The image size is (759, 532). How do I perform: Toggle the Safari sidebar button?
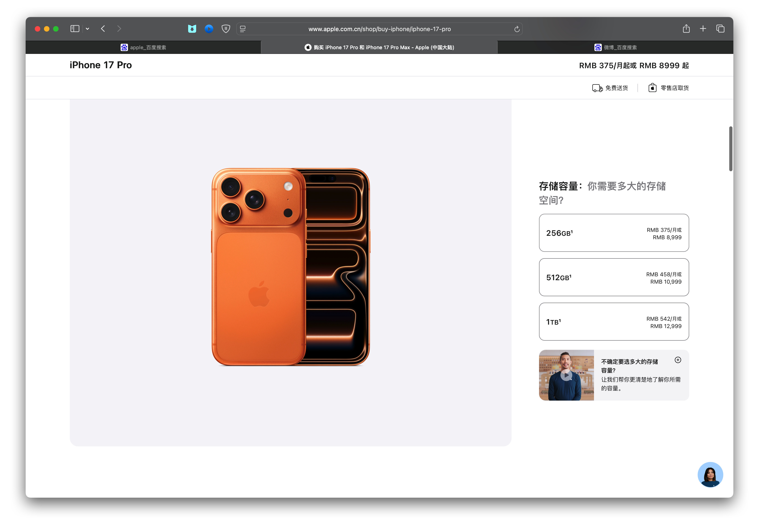75,29
